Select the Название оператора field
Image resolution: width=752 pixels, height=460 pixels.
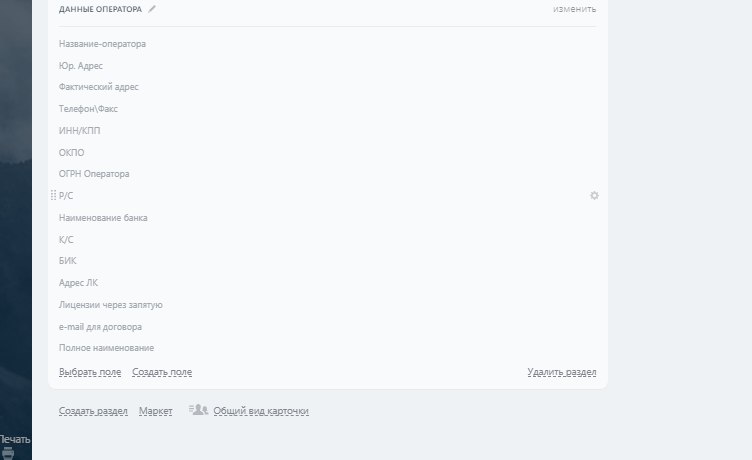pyautogui.click(x=102, y=44)
